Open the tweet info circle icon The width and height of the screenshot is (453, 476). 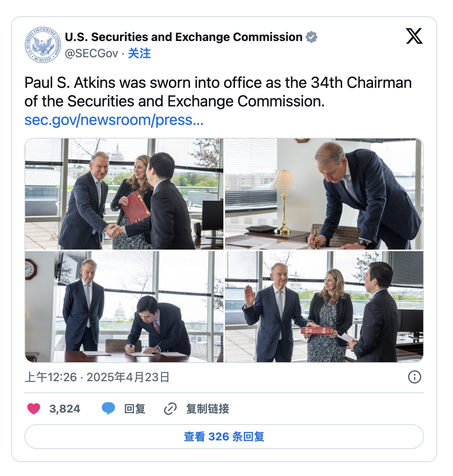click(x=415, y=377)
